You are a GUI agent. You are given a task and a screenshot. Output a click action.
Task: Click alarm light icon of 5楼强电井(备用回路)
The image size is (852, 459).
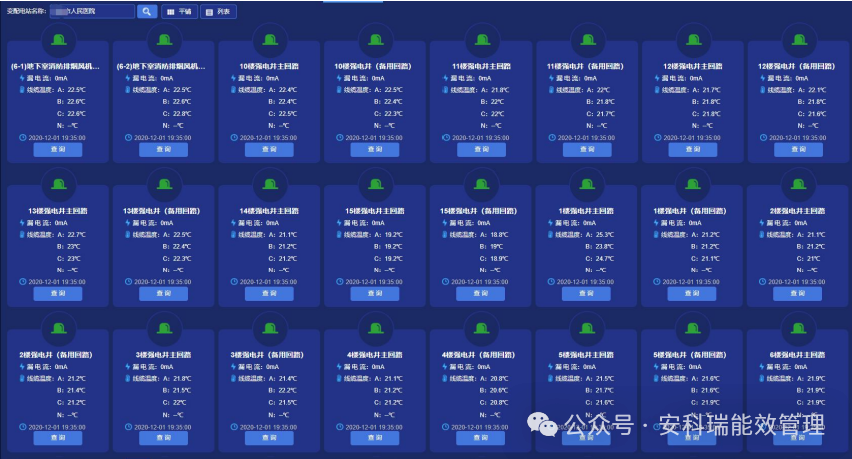(x=693, y=328)
